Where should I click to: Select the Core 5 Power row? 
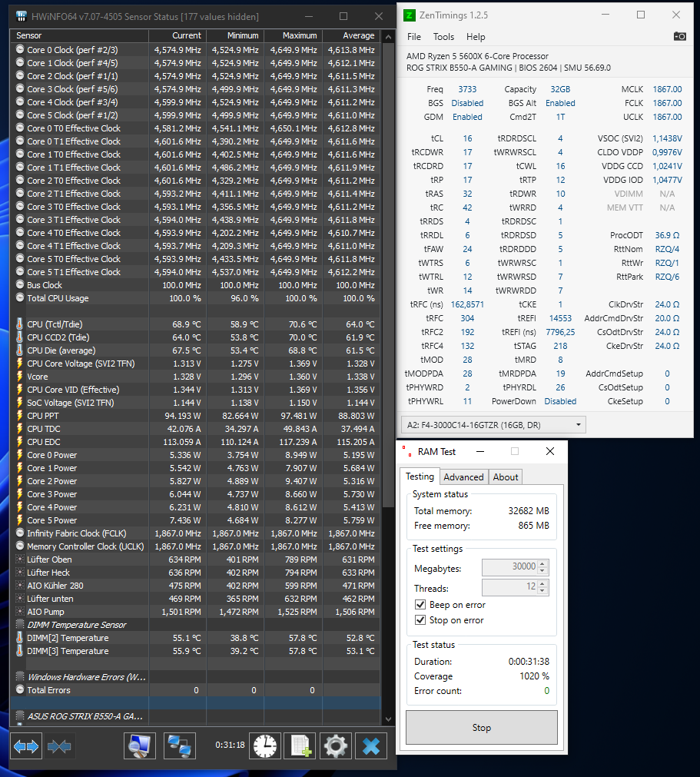pos(195,520)
